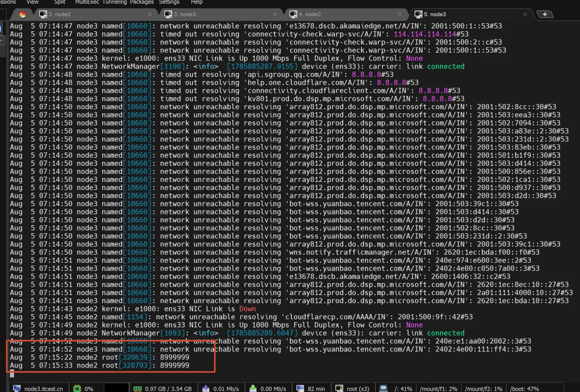
Task: Click the disk usage icon beside /: 41%
Action: [383, 388]
